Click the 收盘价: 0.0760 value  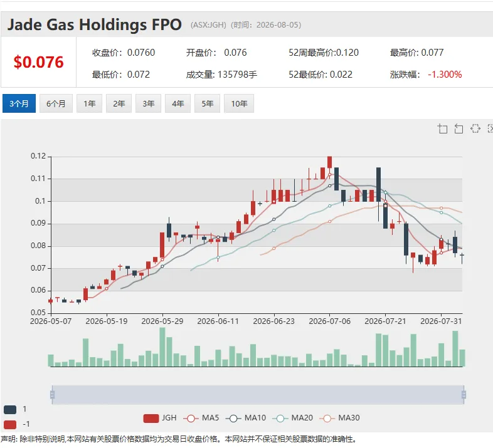coord(124,53)
